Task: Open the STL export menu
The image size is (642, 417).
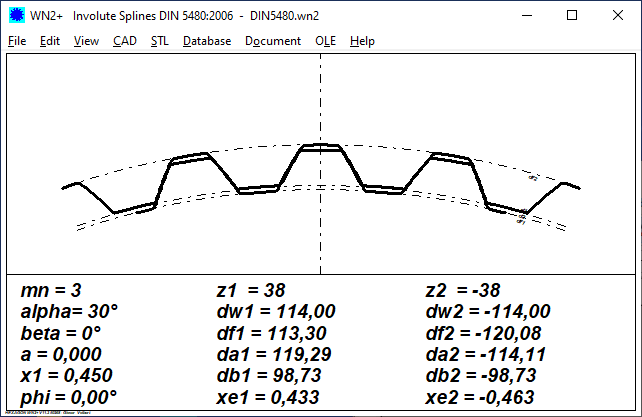Action: click(x=160, y=41)
